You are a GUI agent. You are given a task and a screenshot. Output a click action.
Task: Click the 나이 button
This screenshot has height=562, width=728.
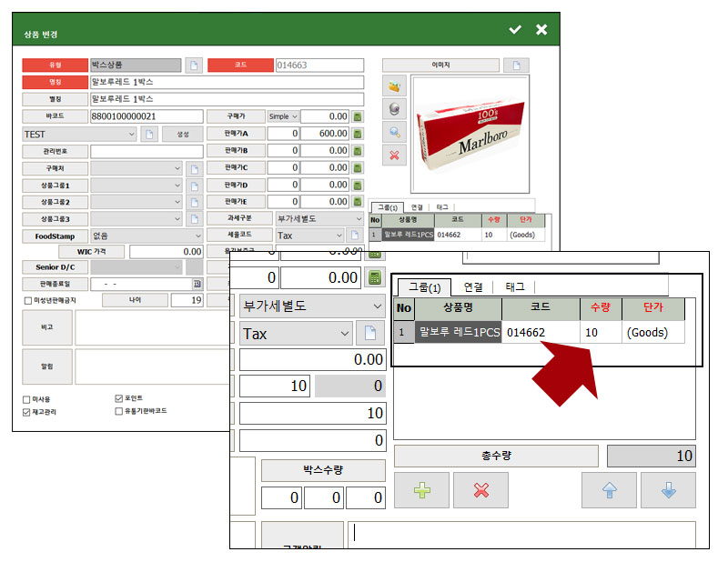click(135, 300)
